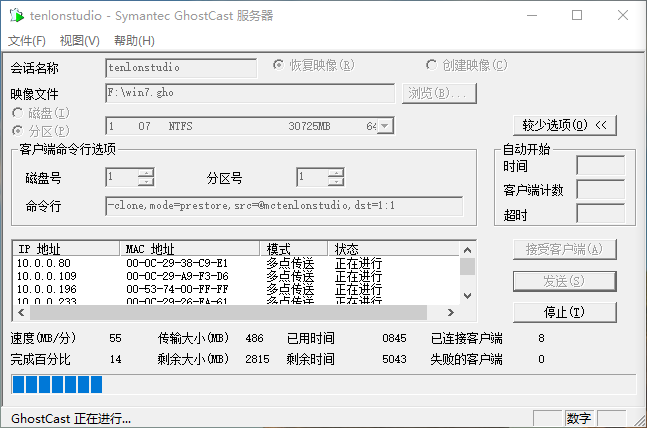The image size is (647, 428).
Task: Click the horizontal scrollbar thumb of client list
Action: tap(228, 313)
